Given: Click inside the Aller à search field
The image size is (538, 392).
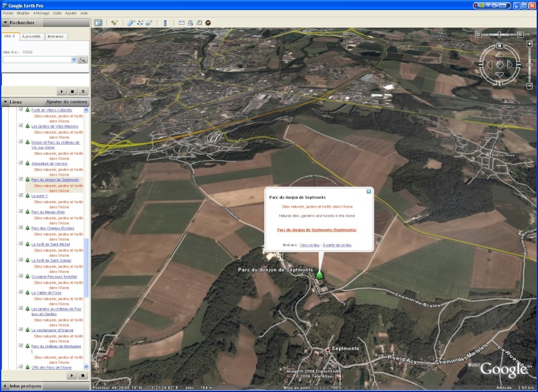Looking at the screenshot, I should click(x=37, y=60).
